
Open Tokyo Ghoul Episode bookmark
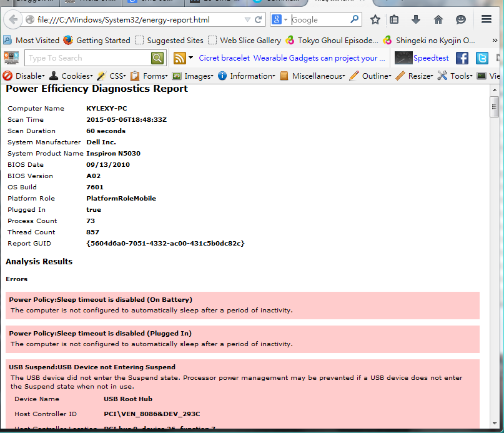pos(332,40)
